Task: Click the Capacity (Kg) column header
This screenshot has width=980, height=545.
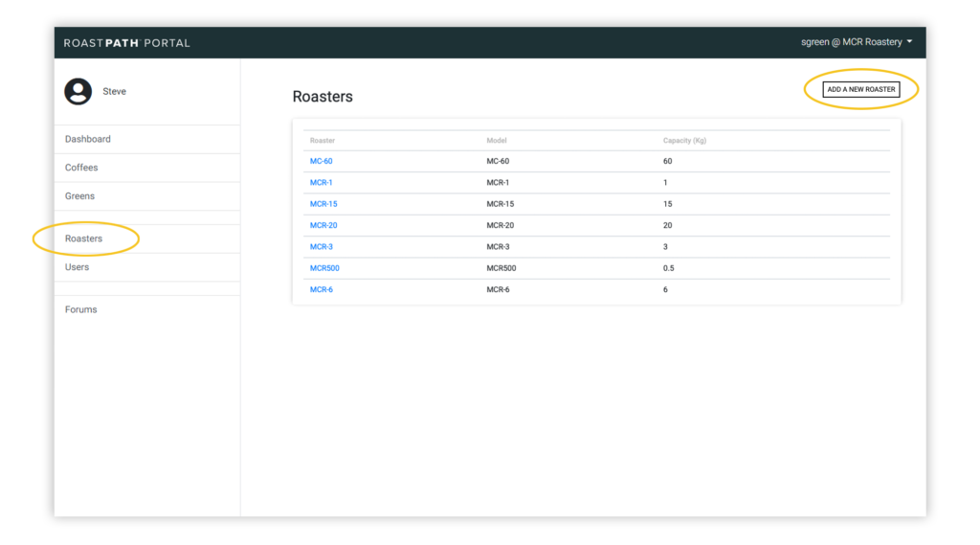Action: point(684,141)
